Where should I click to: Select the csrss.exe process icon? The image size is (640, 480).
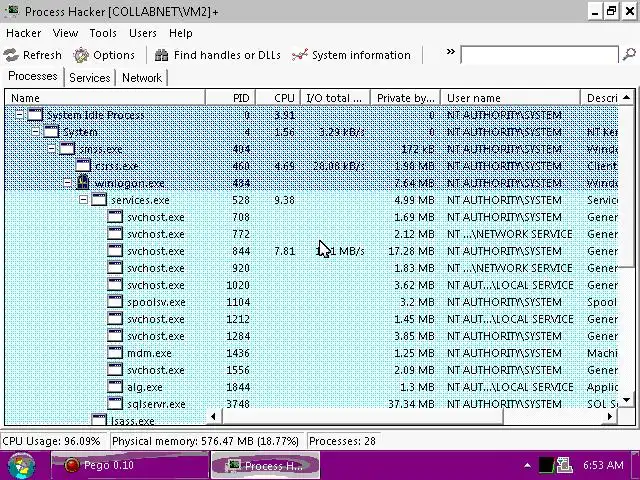coord(83,166)
